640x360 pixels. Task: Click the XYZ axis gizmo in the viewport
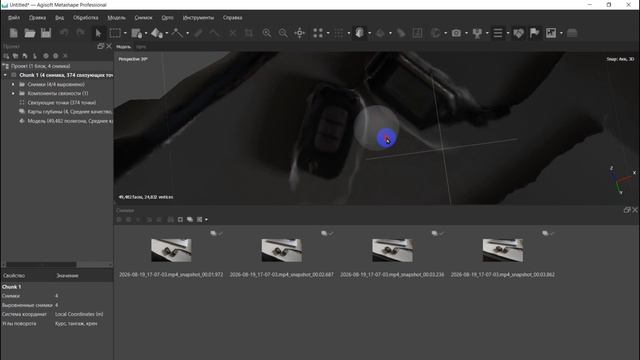pyautogui.click(x=622, y=180)
